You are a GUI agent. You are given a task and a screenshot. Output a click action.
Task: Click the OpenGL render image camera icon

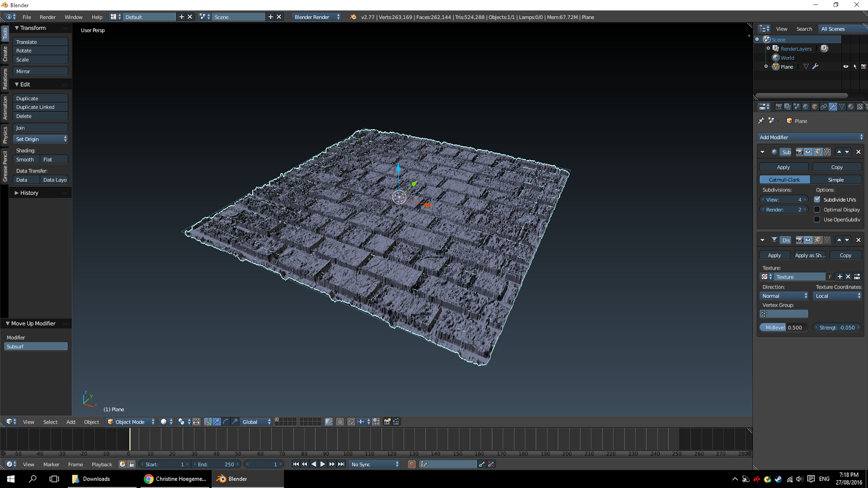coord(387,422)
